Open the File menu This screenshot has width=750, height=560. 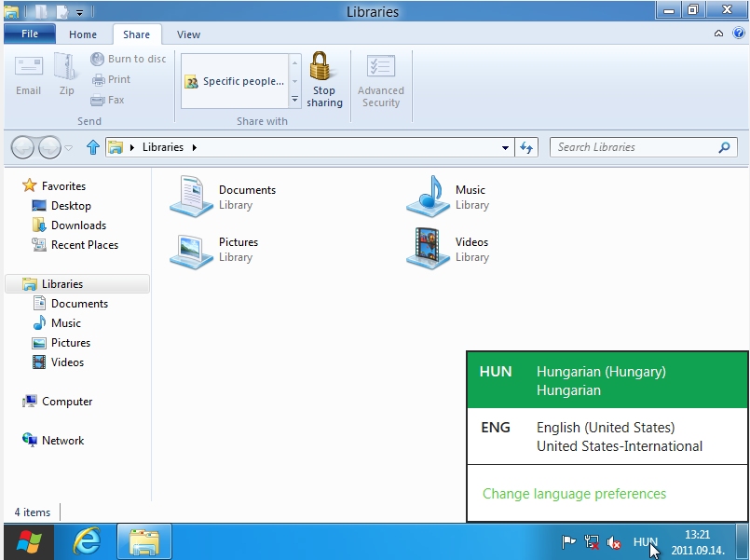tap(30, 34)
